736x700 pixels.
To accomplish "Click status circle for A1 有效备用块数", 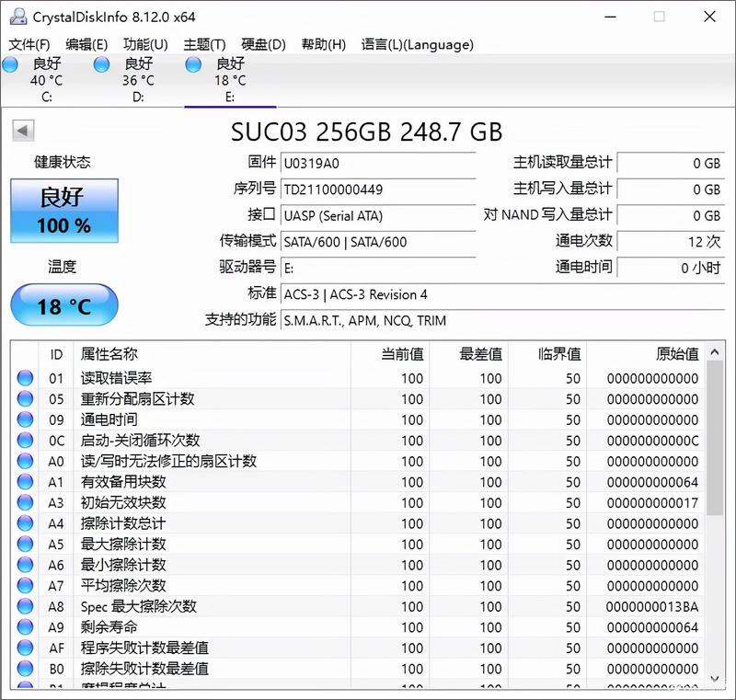I will (25, 481).
